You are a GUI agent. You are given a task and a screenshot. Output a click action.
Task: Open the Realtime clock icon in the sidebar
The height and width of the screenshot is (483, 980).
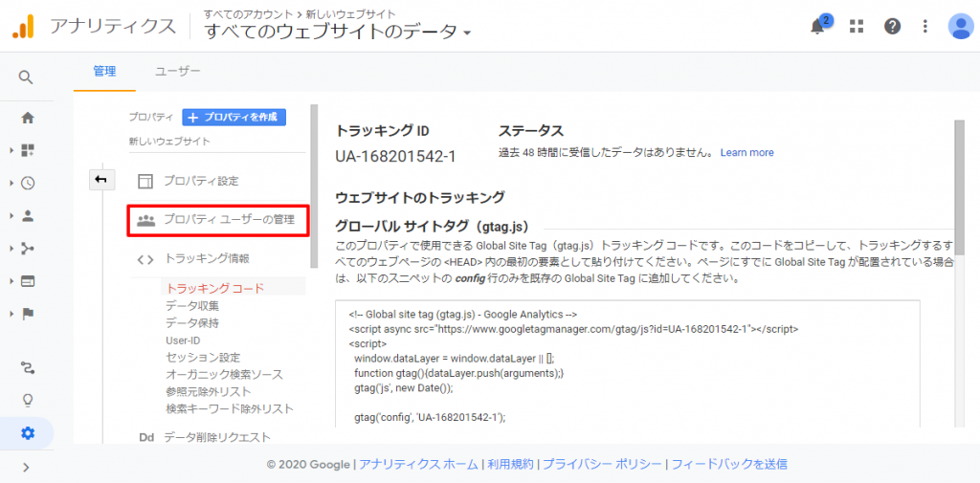coord(28,183)
